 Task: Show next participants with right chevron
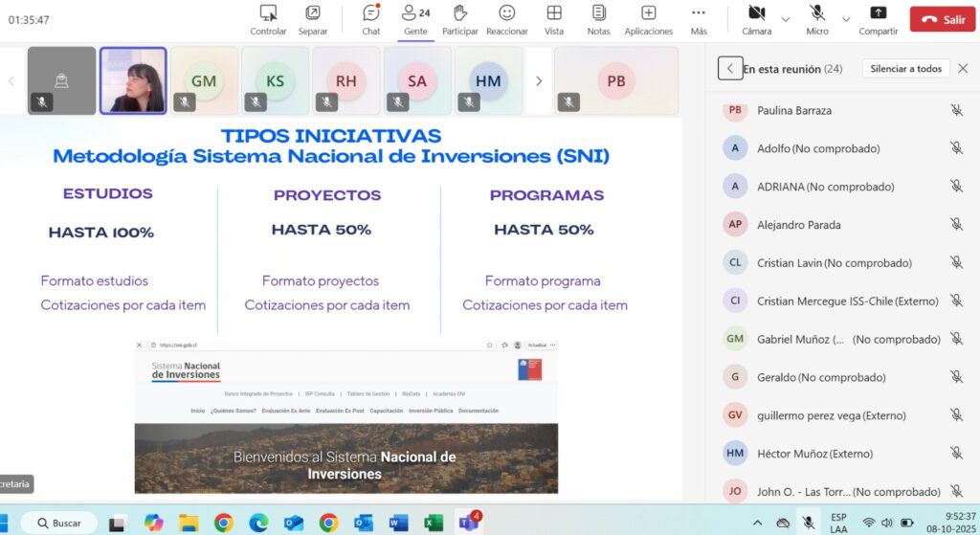point(539,81)
